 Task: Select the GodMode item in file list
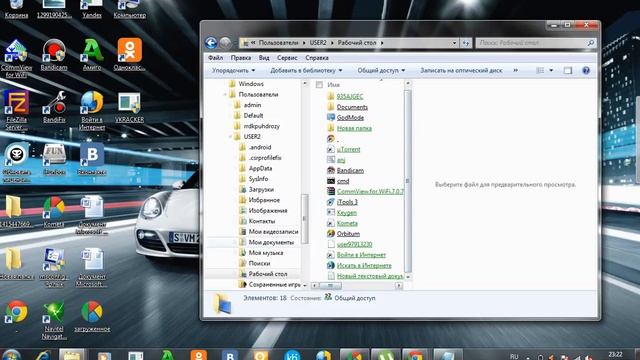tap(350, 118)
